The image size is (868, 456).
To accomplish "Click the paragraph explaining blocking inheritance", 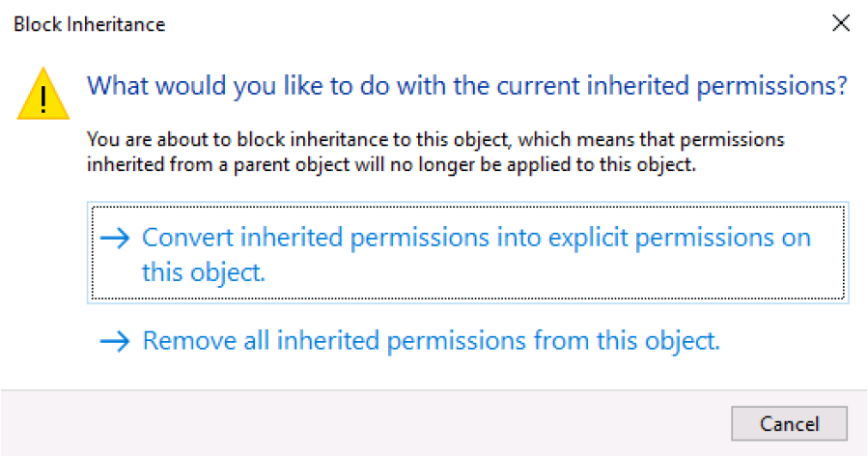I will coord(435,152).
